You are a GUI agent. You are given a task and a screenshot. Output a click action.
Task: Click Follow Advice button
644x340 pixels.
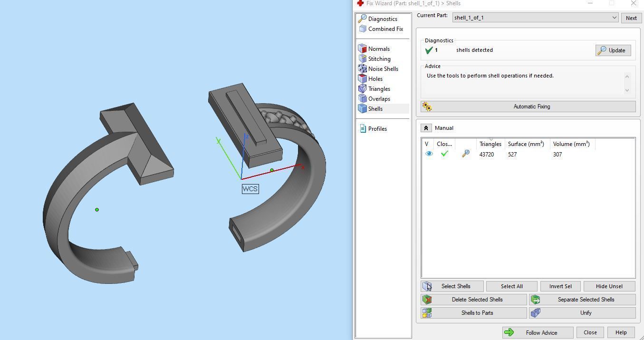[x=538, y=332]
